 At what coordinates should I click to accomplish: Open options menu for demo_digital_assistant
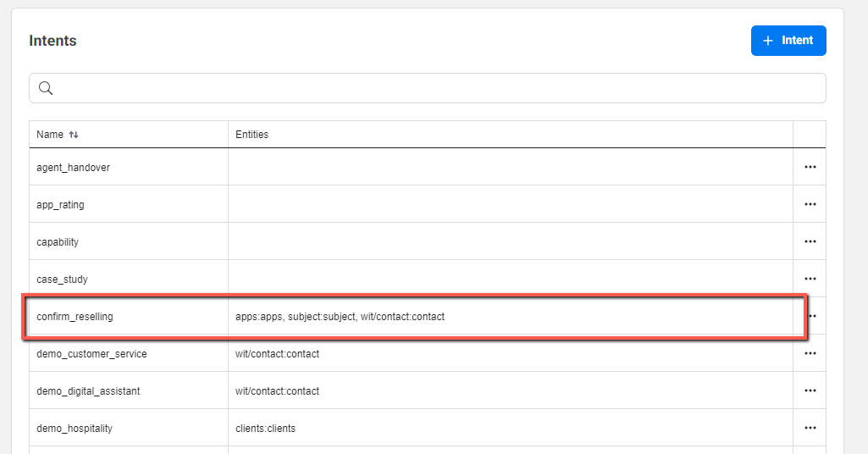click(810, 390)
